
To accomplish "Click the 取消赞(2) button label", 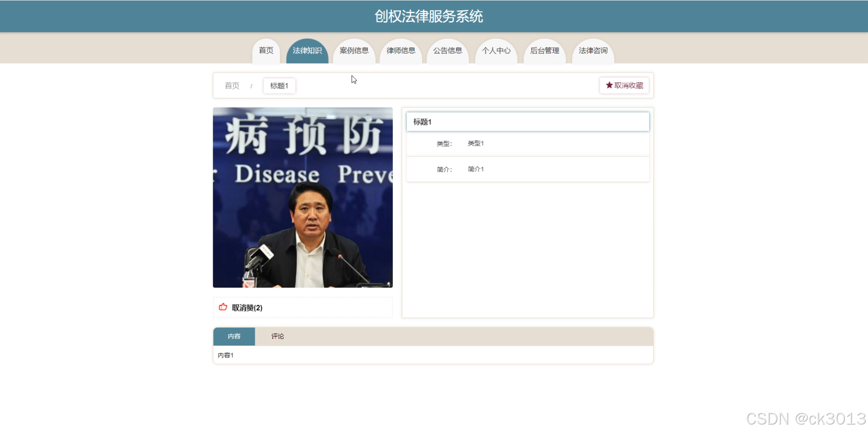I will [x=247, y=308].
